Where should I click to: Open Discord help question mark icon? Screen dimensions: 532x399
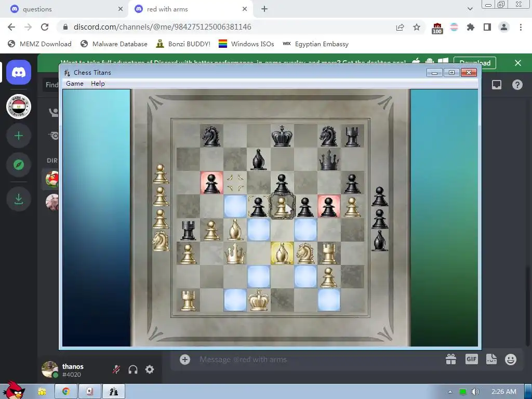pos(517,85)
